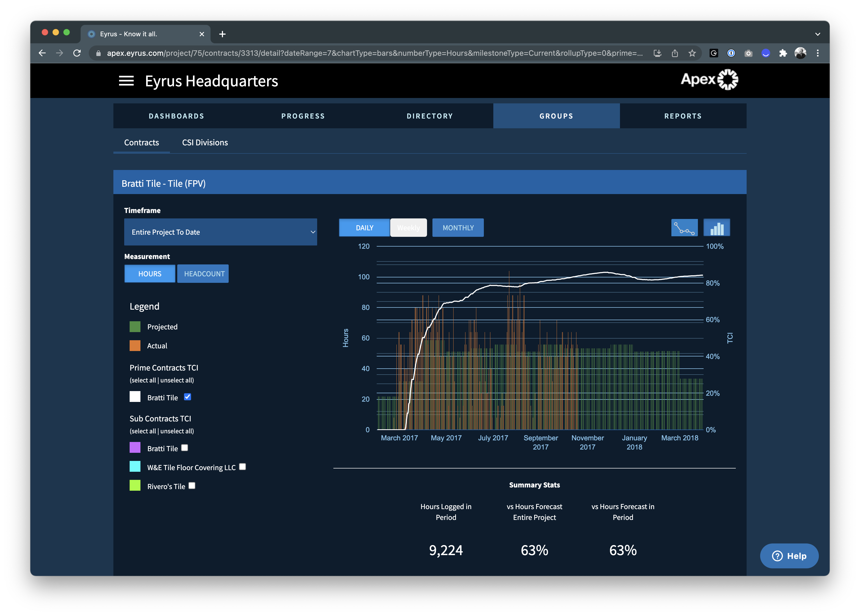Viewport: 860px width, 616px height.
Task: Bookmark this page with the star icon
Action: [x=692, y=53]
